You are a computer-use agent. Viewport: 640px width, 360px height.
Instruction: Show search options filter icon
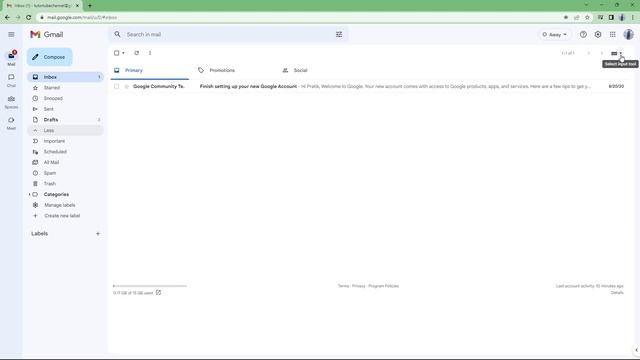coord(339,35)
